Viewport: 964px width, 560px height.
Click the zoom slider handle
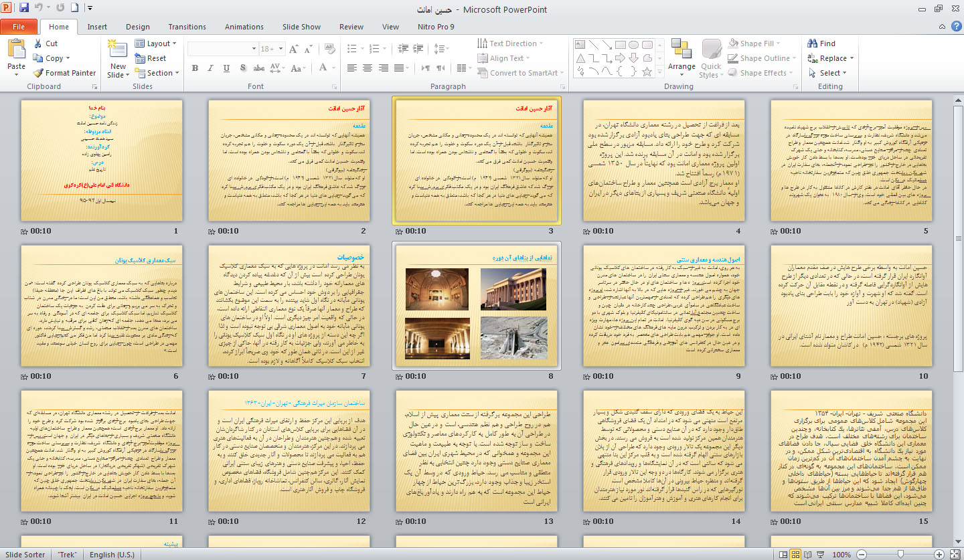[900, 555]
